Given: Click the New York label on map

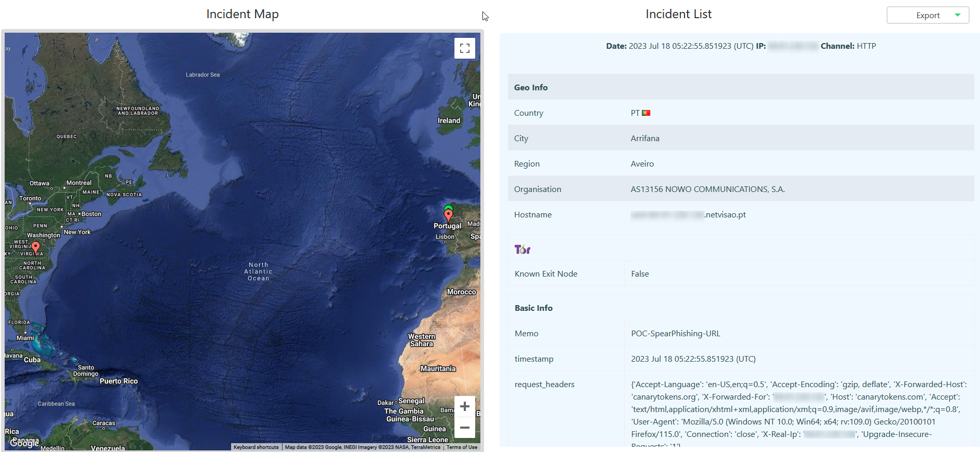Looking at the screenshot, I should pyautogui.click(x=77, y=232).
